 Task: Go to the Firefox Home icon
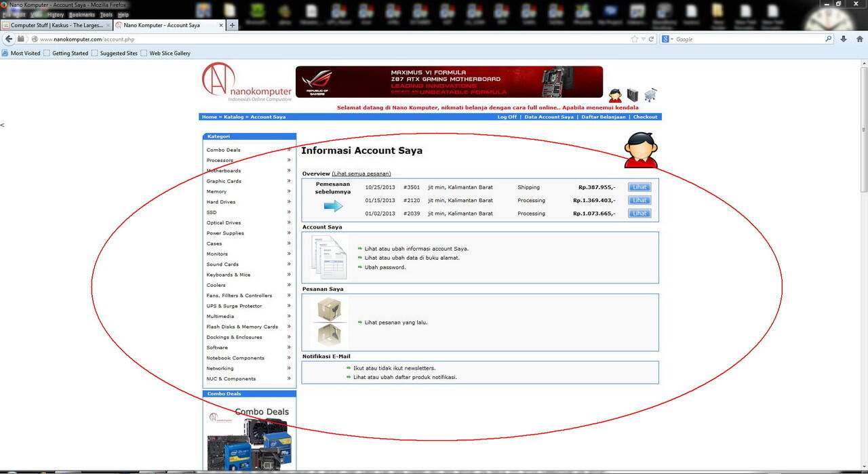pyautogui.click(x=859, y=39)
